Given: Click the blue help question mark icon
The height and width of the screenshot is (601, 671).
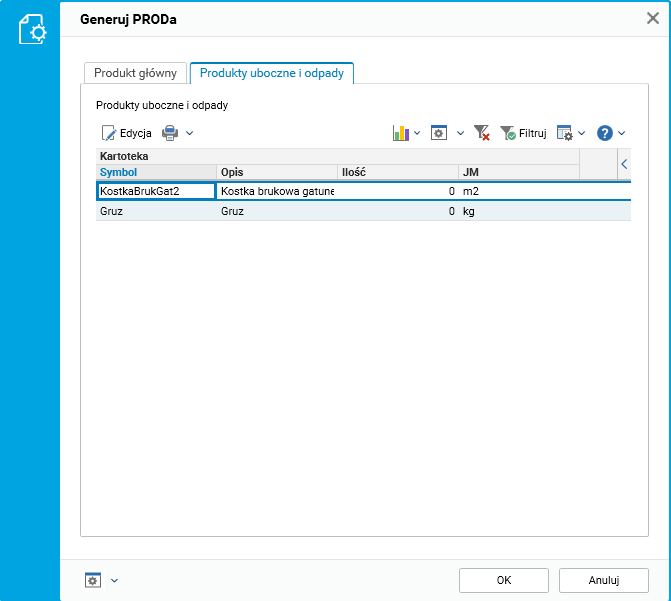Looking at the screenshot, I should click(x=605, y=133).
